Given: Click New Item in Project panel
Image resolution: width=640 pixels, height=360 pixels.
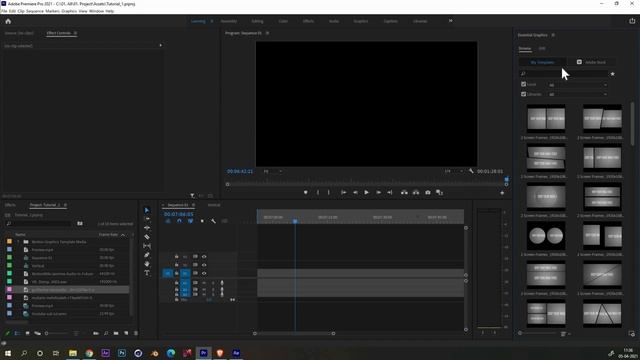Looking at the screenshot, I should 126,333.
